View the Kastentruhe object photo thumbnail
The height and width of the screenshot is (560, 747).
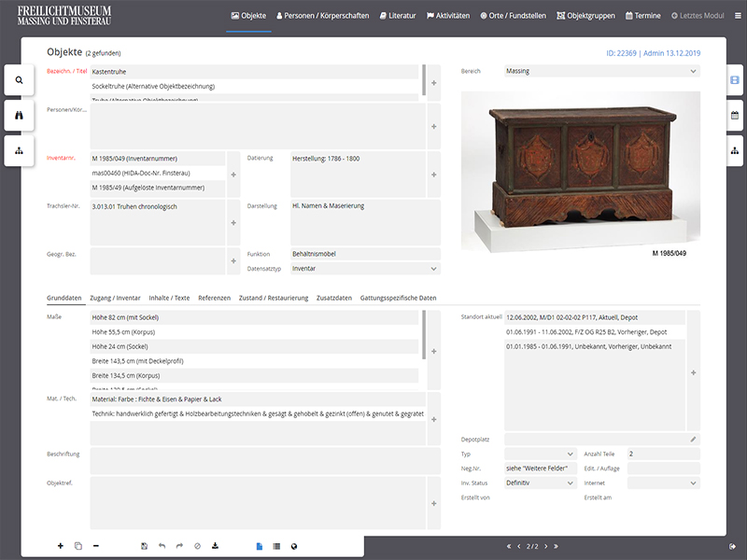(x=579, y=168)
